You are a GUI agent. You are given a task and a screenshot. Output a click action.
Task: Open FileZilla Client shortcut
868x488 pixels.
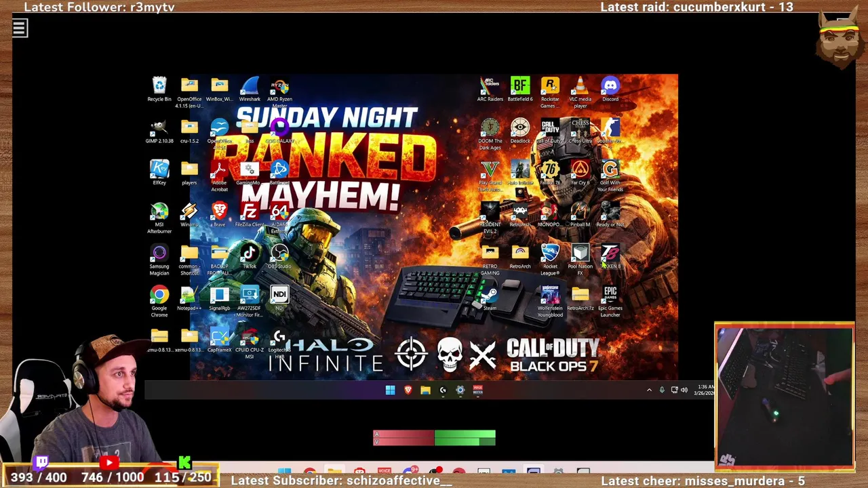point(250,215)
